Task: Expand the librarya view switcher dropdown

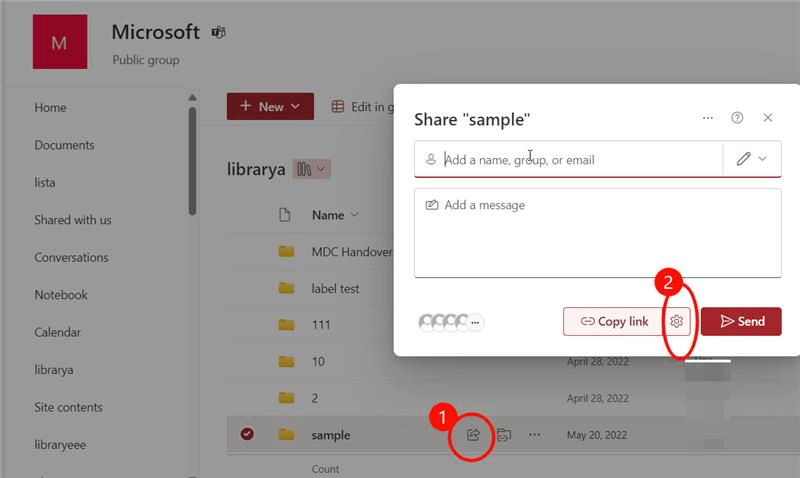Action: 312,169
